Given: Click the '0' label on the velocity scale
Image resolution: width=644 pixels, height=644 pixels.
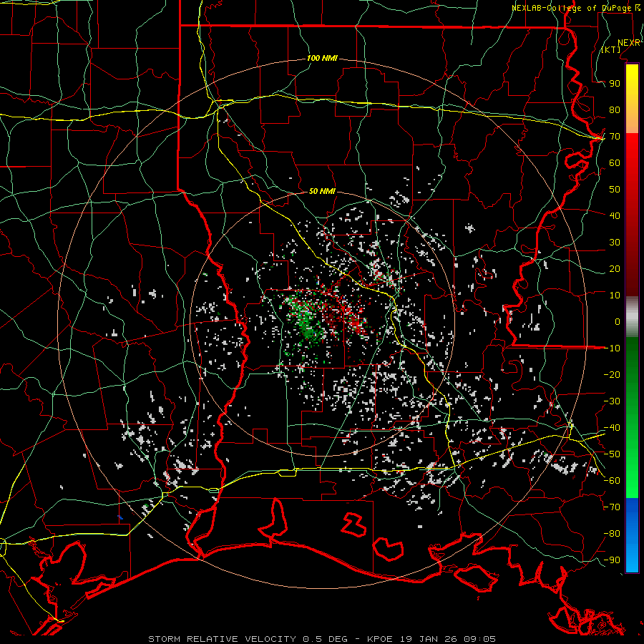Looking at the screenshot, I should point(618,321).
